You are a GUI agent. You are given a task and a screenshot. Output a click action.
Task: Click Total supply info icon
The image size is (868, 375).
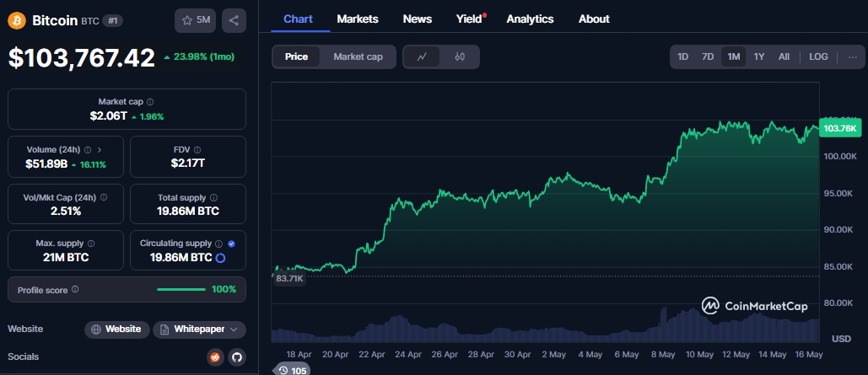tap(213, 197)
